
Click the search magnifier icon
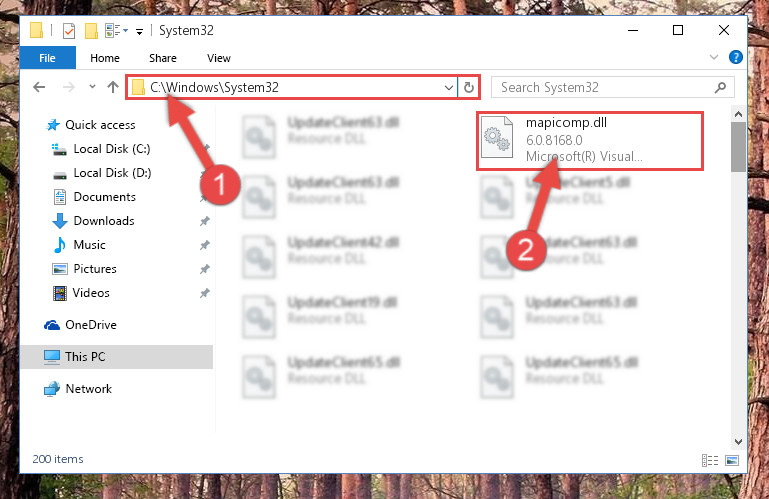[x=720, y=87]
